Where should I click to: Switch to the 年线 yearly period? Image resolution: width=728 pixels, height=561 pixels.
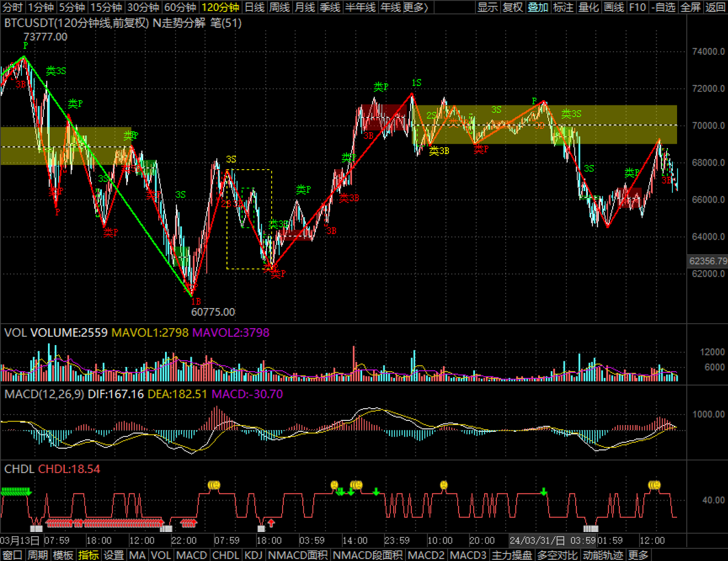pos(391,7)
